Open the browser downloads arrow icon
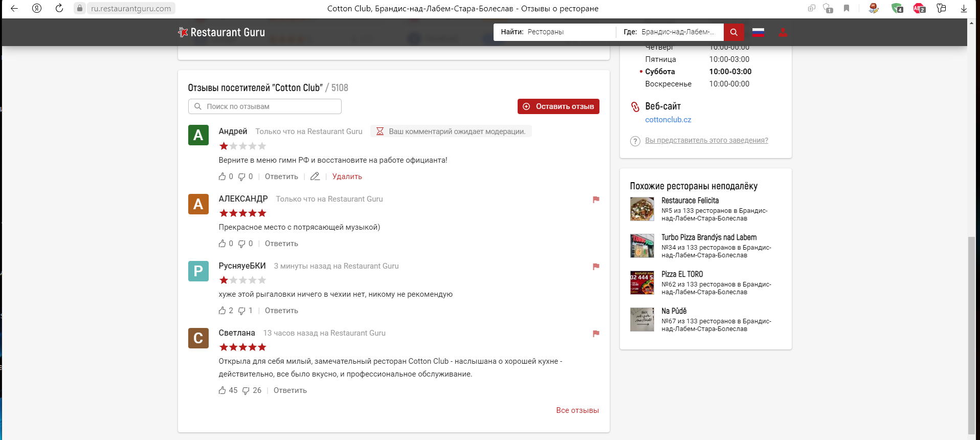 point(964,8)
